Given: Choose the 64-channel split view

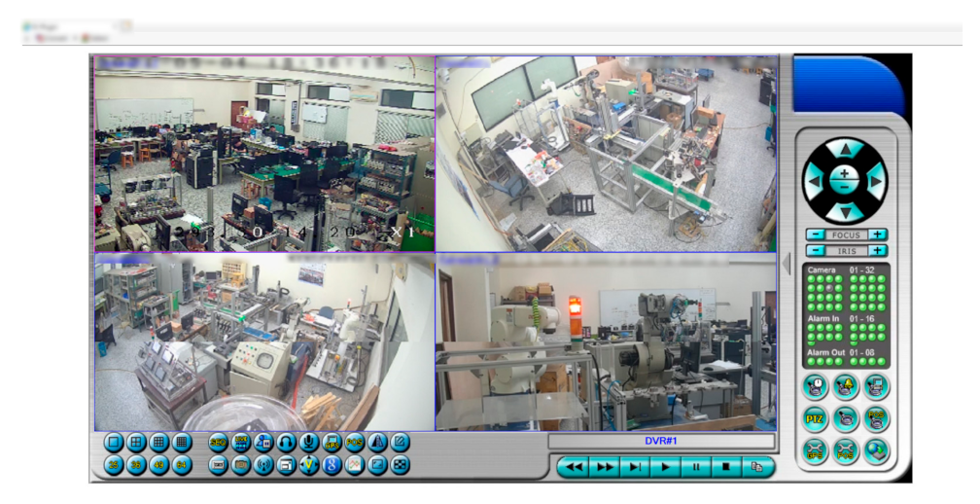Looking at the screenshot, I should click(x=181, y=465).
